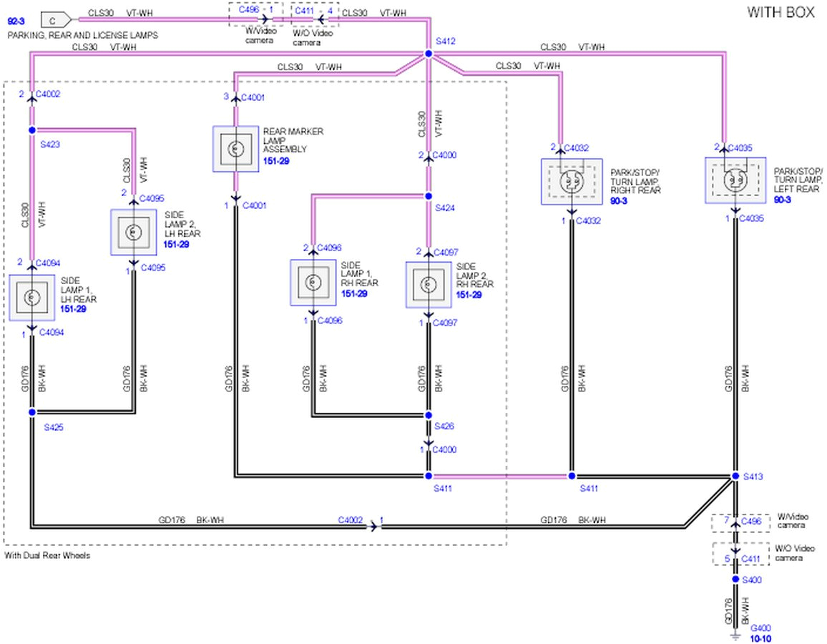This screenshot has width=827, height=644.
Task: Select Park/Stop/Turn Lamp Right Rear symbol
Action: point(572,182)
